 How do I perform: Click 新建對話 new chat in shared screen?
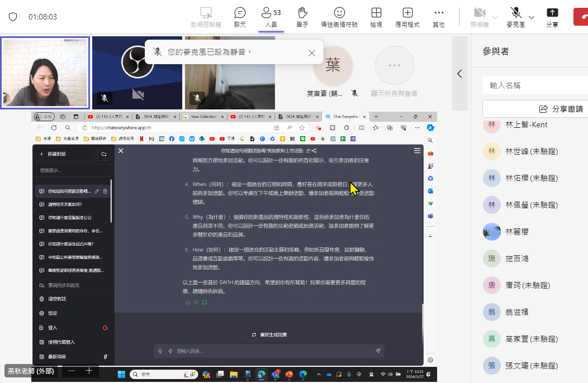65,154
